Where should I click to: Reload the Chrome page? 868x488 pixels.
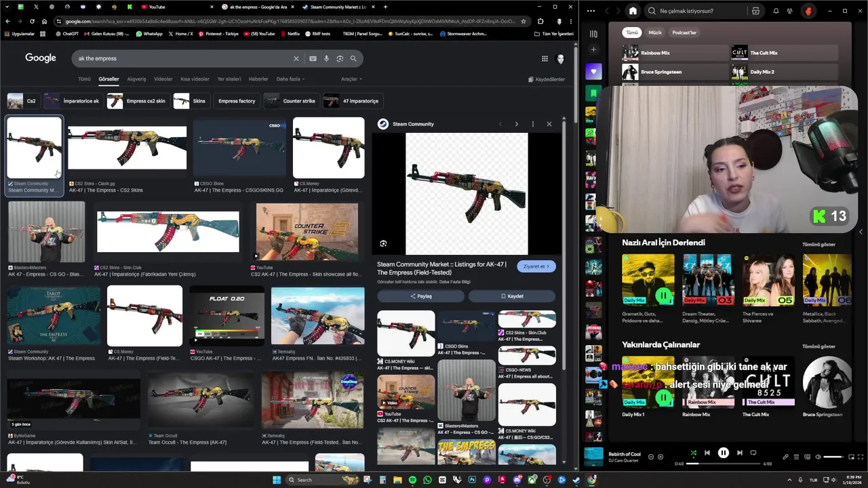pyautogui.click(x=32, y=21)
